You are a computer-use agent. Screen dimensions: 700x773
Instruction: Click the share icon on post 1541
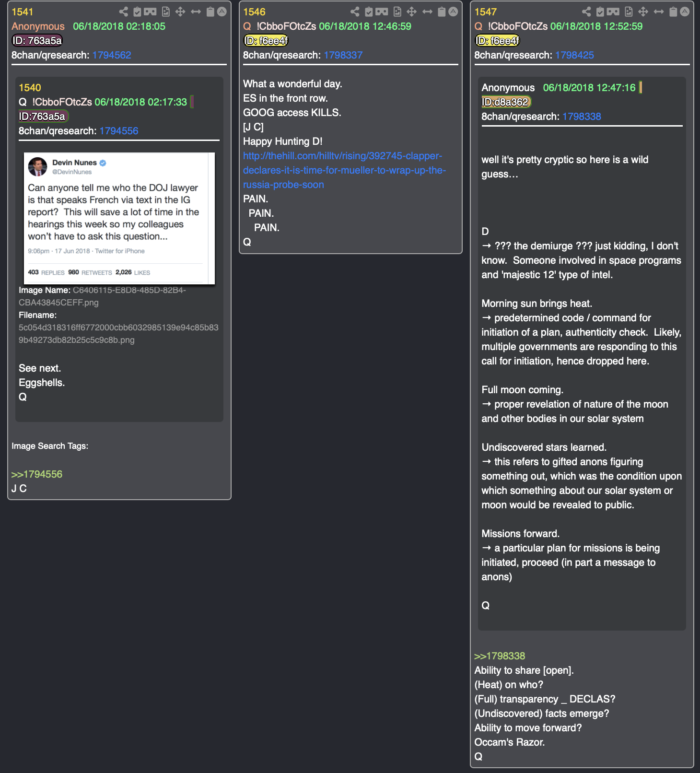(123, 12)
